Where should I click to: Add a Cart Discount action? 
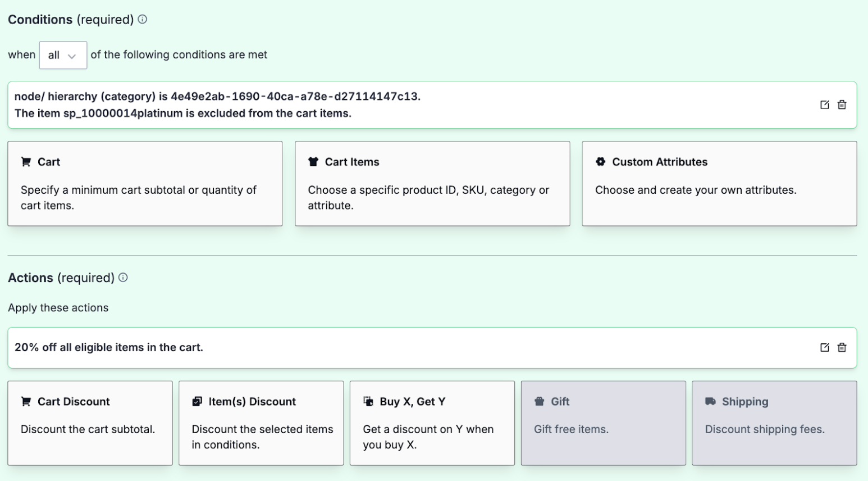pos(90,423)
